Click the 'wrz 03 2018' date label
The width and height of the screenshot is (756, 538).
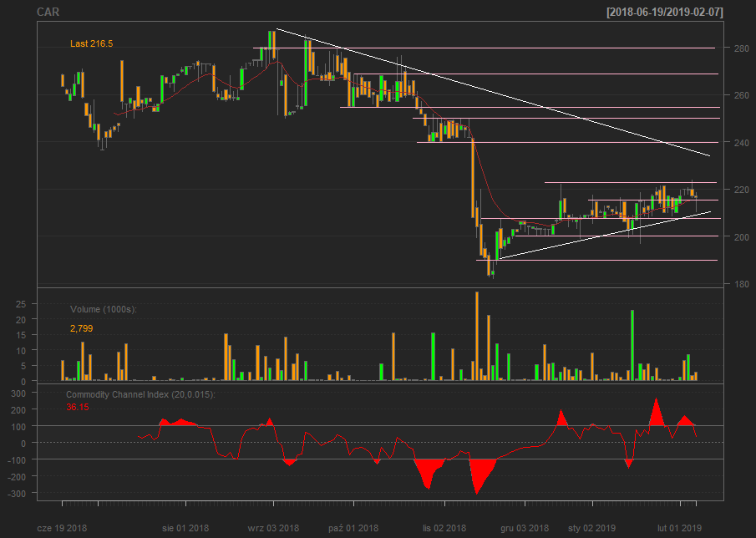[x=273, y=528]
